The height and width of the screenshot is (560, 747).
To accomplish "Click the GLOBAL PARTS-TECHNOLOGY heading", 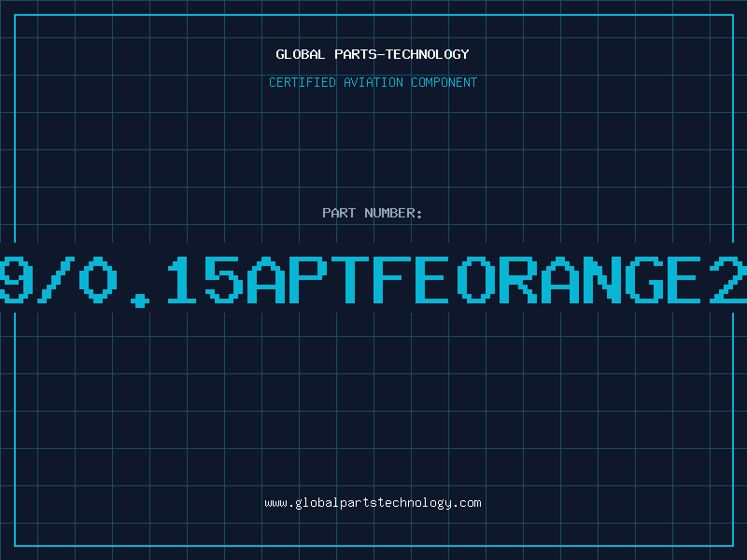I will point(373,54).
